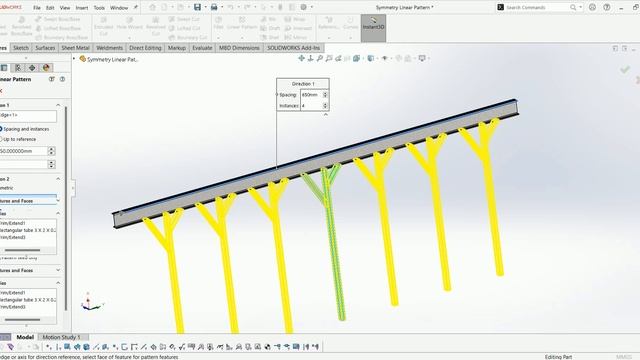This screenshot has width=640, height=360.
Task: Open the Motion Study 1 tab
Action: pos(62,337)
